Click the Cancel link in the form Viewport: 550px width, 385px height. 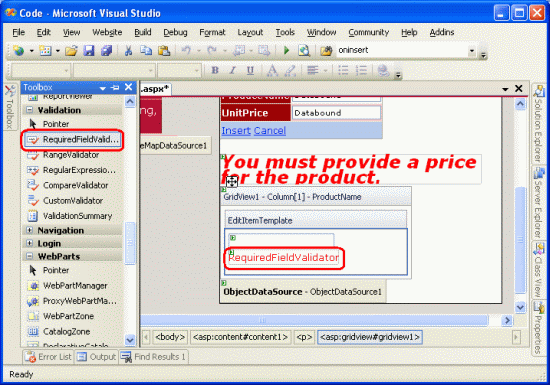coord(270,130)
